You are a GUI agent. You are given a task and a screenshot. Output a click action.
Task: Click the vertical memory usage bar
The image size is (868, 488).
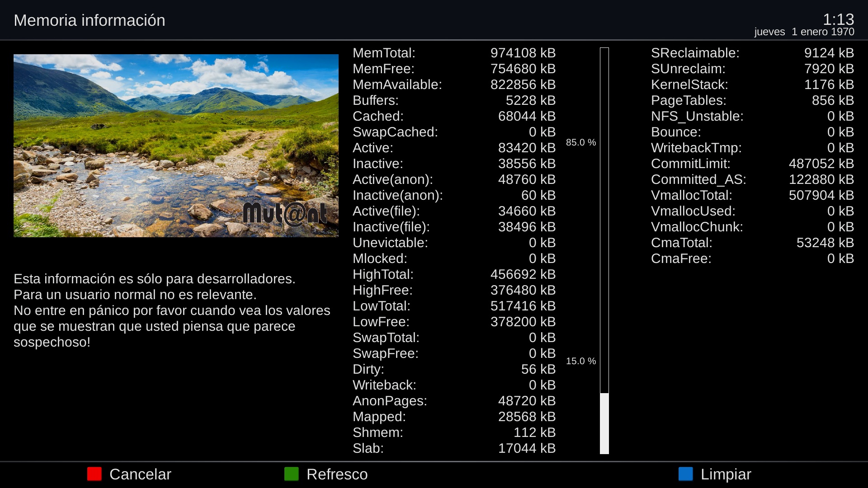(604, 251)
